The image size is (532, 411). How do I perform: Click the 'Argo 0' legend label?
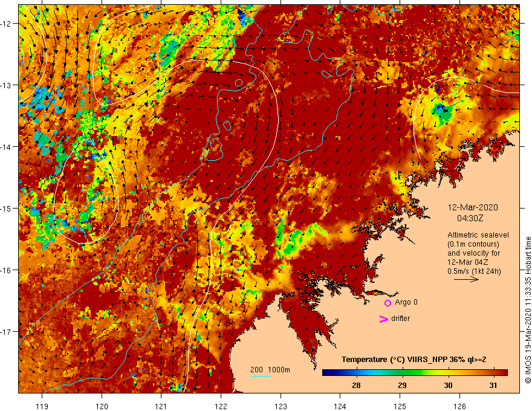pyautogui.click(x=406, y=302)
